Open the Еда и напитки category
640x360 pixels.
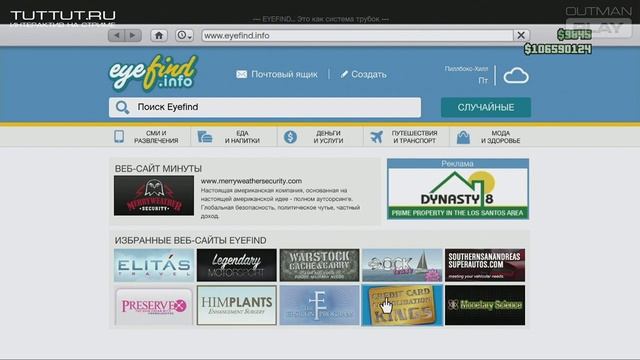(242, 137)
